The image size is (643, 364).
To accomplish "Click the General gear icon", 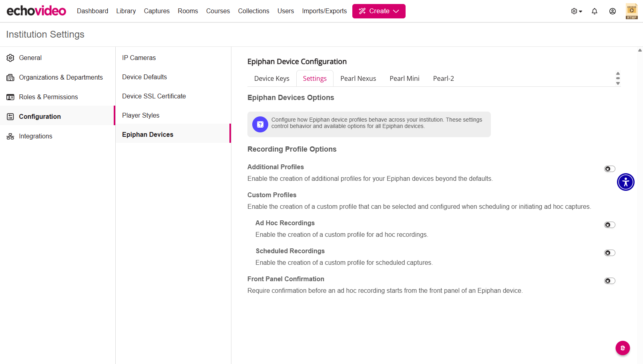I will [10, 58].
